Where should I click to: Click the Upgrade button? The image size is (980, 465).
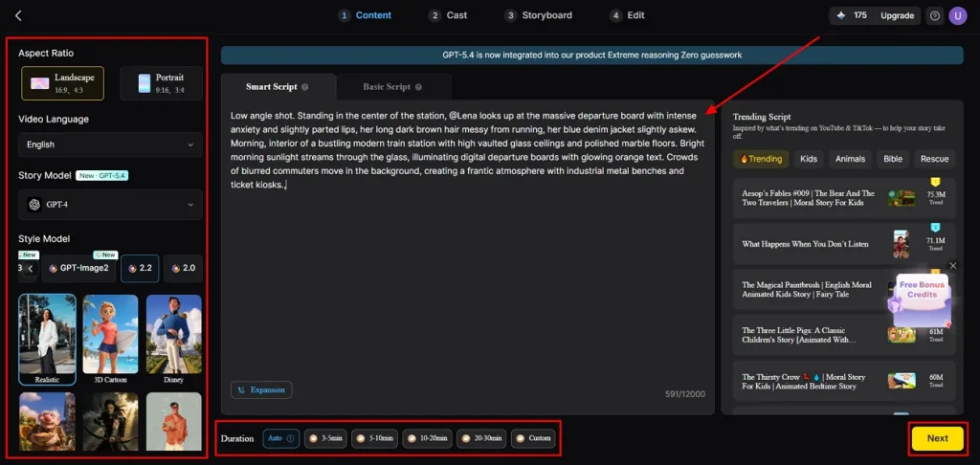pos(897,15)
